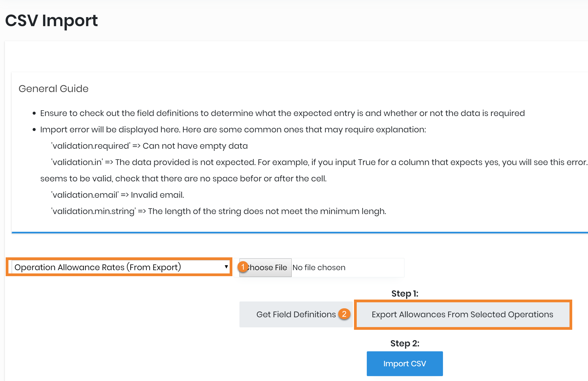Click the dropdown arrow on the import type selector
The width and height of the screenshot is (588, 381).
[x=226, y=267]
